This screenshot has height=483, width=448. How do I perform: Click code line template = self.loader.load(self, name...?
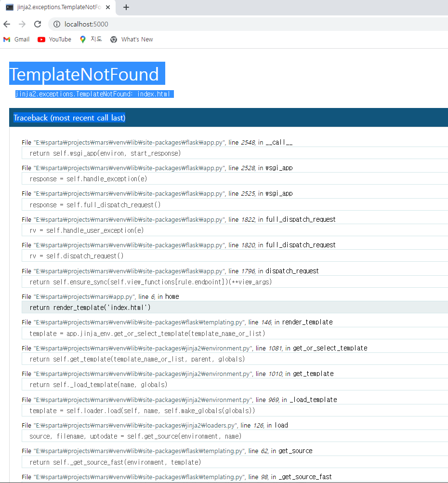click(x=235, y=410)
